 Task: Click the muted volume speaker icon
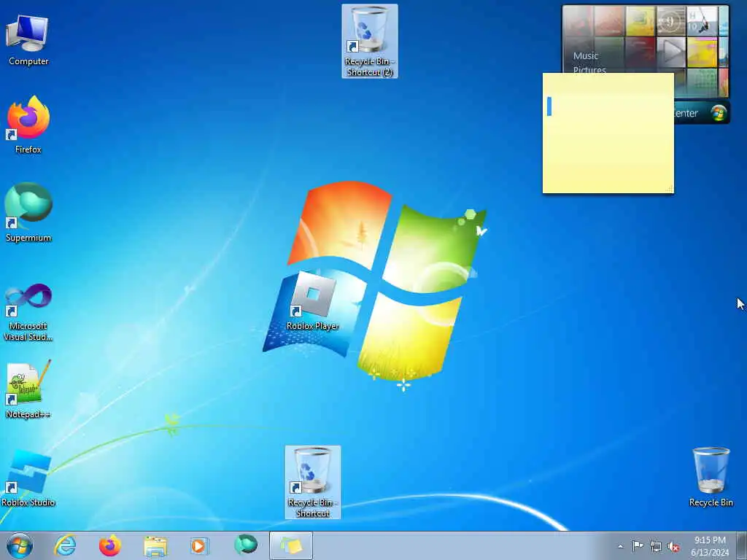[x=673, y=547]
